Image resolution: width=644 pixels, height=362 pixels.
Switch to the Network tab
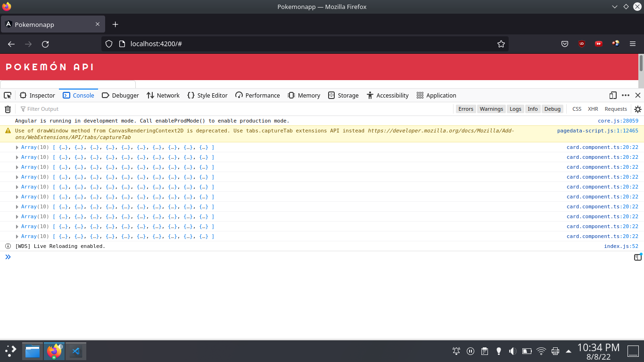163,95
